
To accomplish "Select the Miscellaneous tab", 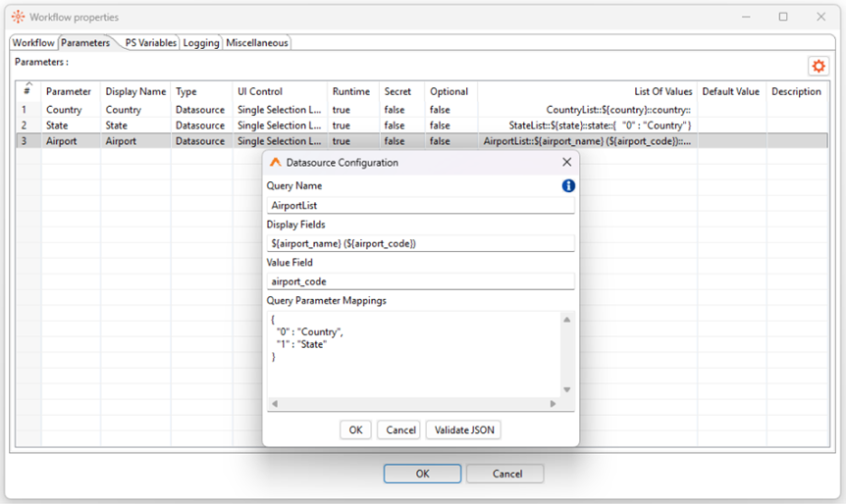I will tap(257, 43).
